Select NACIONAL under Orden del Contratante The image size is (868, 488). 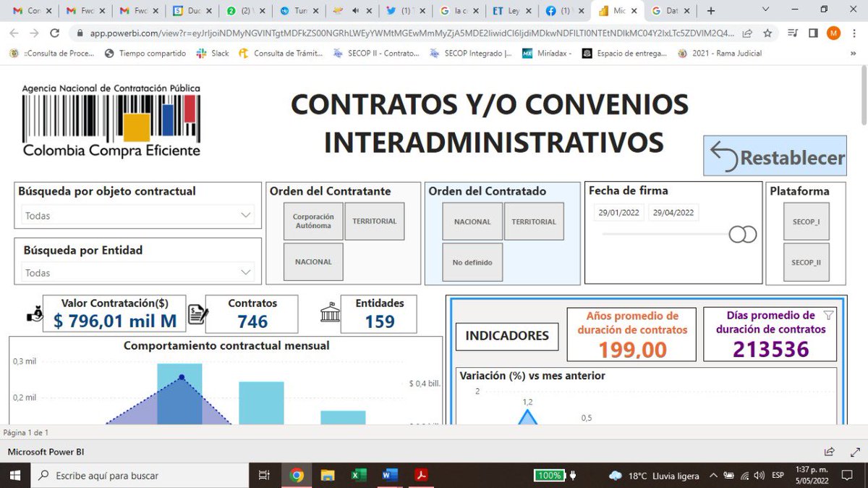(313, 261)
